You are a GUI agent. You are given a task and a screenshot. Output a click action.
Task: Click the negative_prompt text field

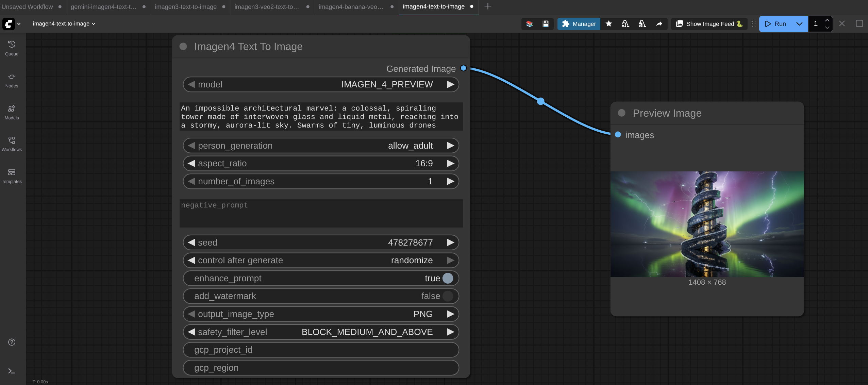321,213
